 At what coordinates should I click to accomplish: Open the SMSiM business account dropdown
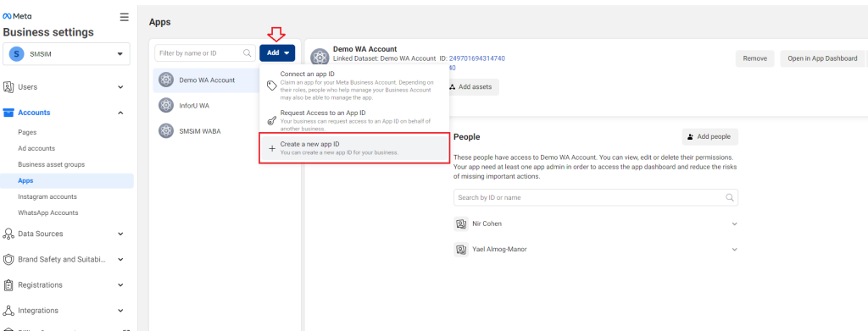coord(66,53)
